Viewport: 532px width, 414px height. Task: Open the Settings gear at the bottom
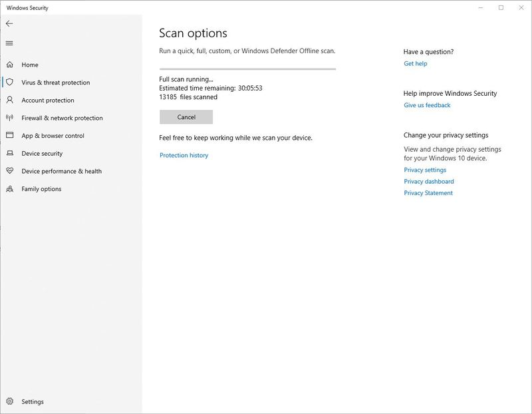[x=9, y=401]
